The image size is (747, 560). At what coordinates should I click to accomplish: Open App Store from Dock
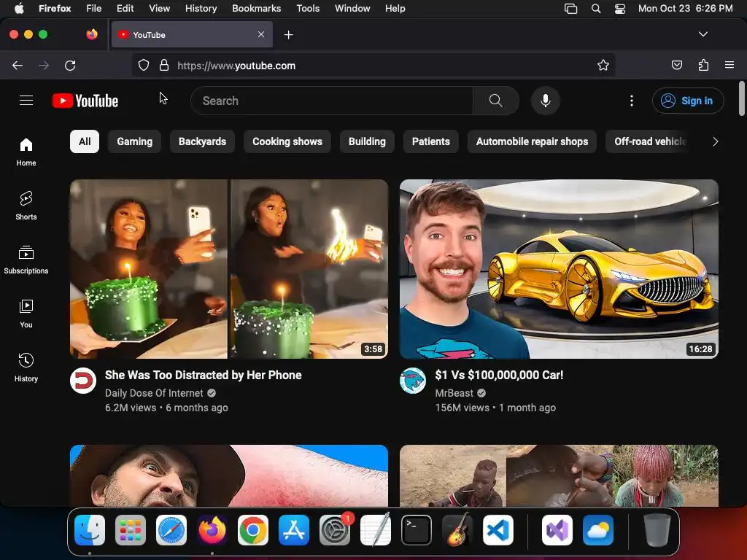point(294,530)
